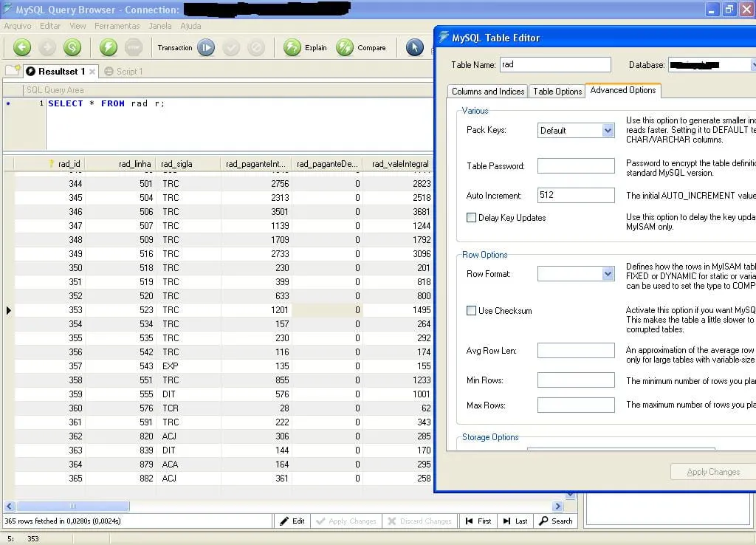Select the blue mouse pointer tool icon

(x=414, y=47)
